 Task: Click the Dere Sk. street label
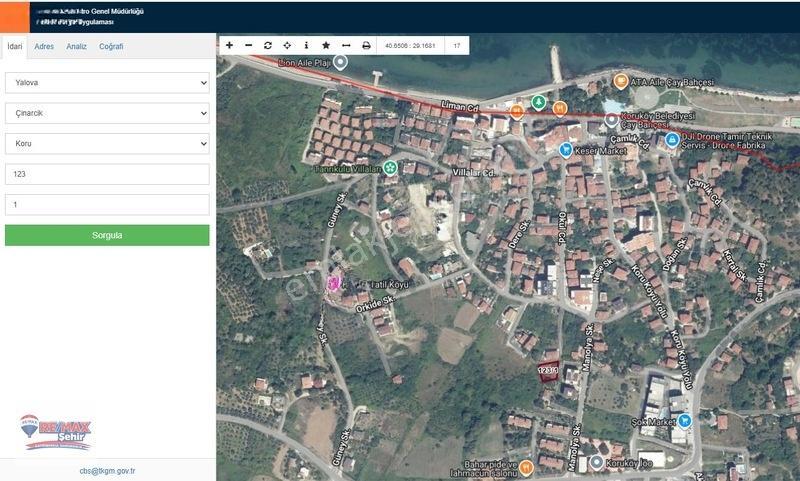(x=518, y=235)
